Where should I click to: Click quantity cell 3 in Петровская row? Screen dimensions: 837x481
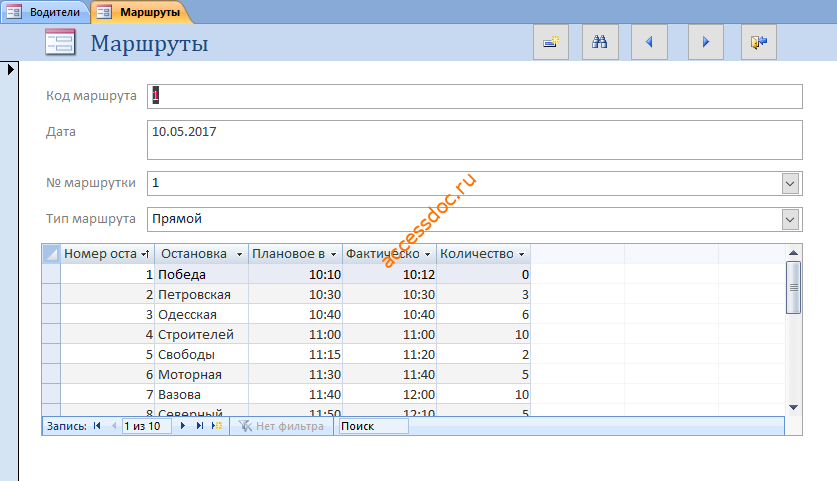484,295
